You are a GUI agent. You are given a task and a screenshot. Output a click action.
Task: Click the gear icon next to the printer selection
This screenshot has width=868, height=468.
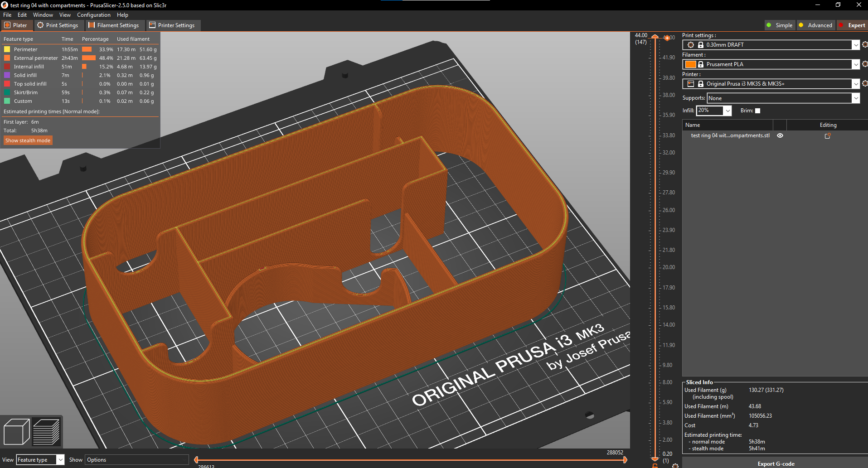click(x=865, y=83)
